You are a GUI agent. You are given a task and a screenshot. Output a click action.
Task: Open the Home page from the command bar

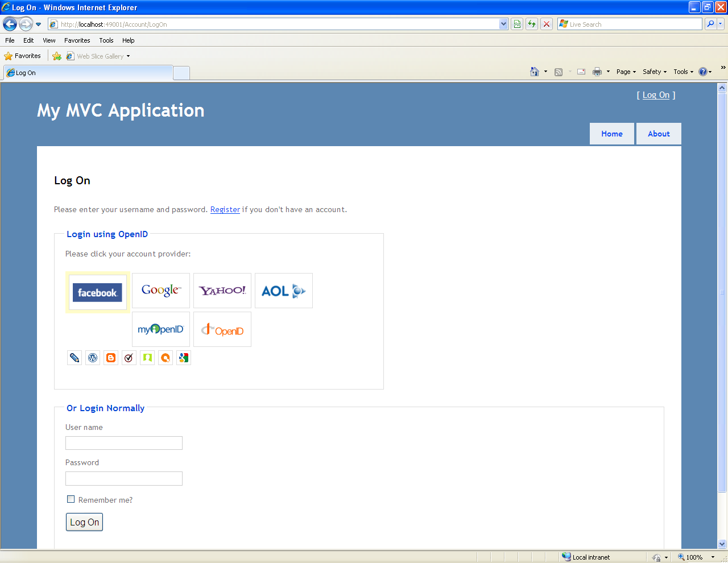535,72
